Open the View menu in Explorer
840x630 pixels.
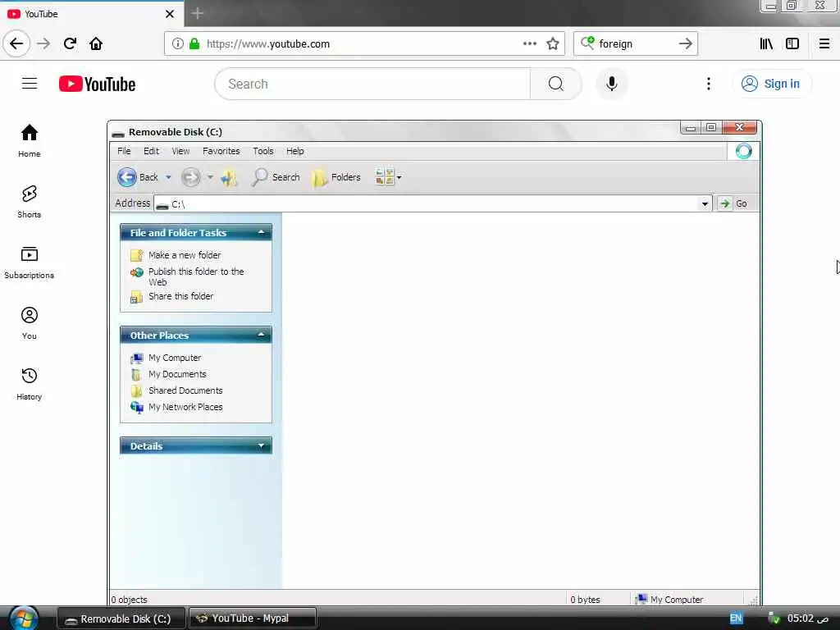coord(180,151)
